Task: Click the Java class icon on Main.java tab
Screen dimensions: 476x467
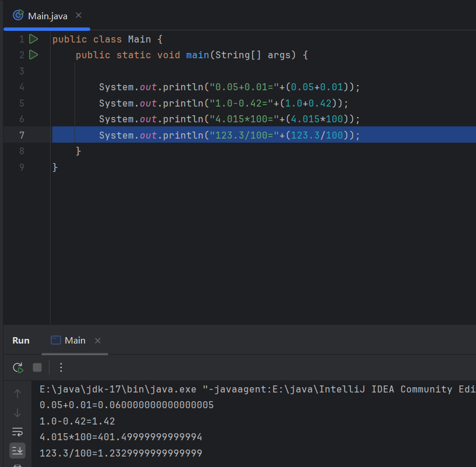Action: tap(18, 16)
